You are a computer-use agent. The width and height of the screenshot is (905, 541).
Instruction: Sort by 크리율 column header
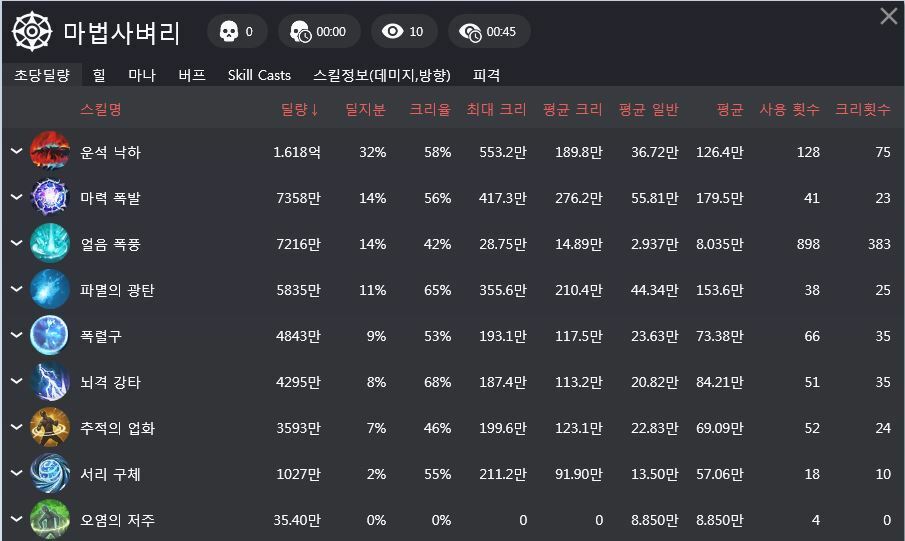[430, 110]
